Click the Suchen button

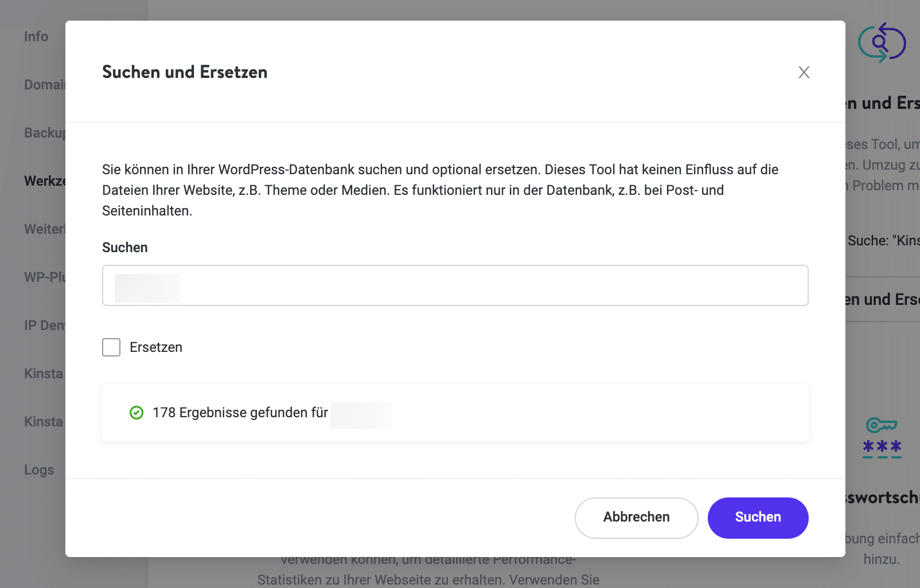coord(758,518)
